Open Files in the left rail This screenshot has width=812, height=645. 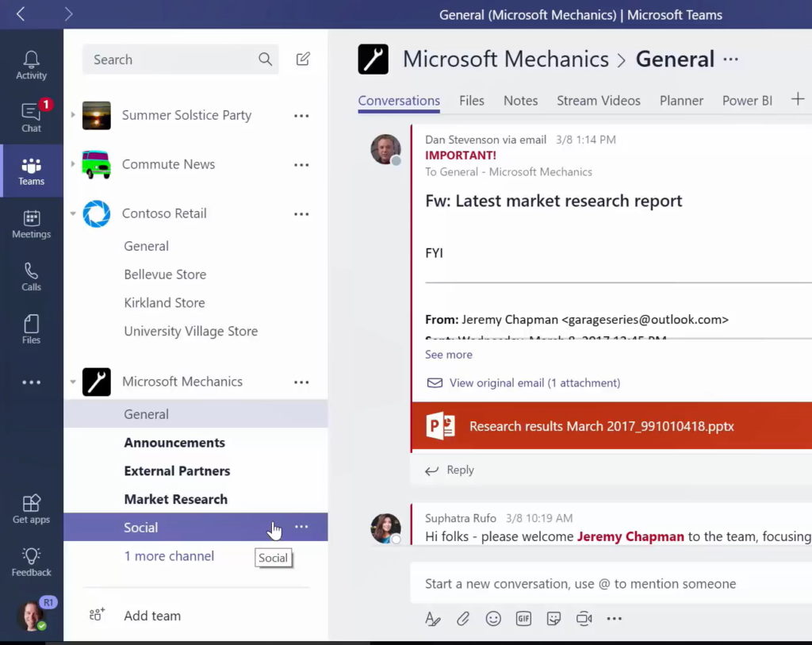(x=31, y=329)
